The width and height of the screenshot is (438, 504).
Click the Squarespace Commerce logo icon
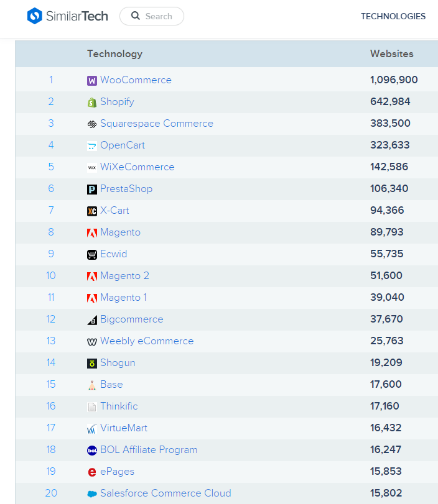(x=92, y=124)
